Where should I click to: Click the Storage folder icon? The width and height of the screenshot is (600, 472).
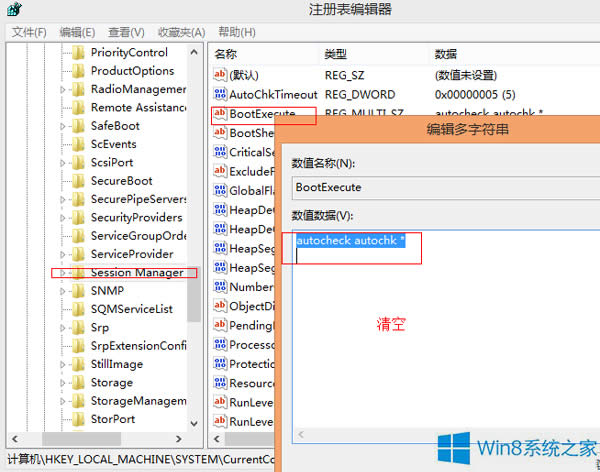(78, 383)
